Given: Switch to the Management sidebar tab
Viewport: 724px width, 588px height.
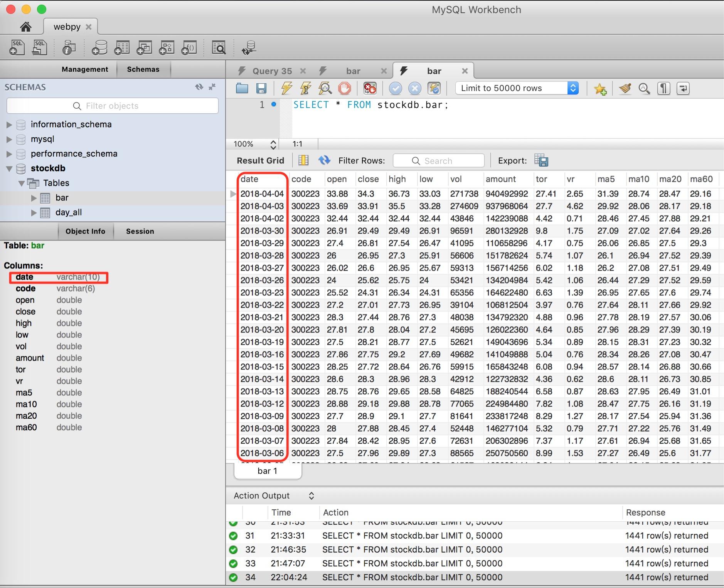Looking at the screenshot, I should point(85,69).
